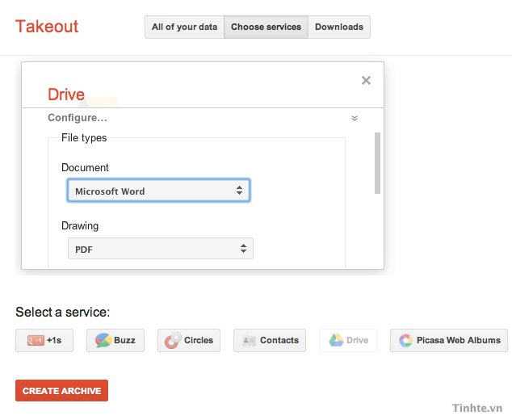
Task: Click the Google Drive triangle icon
Action: click(336, 340)
